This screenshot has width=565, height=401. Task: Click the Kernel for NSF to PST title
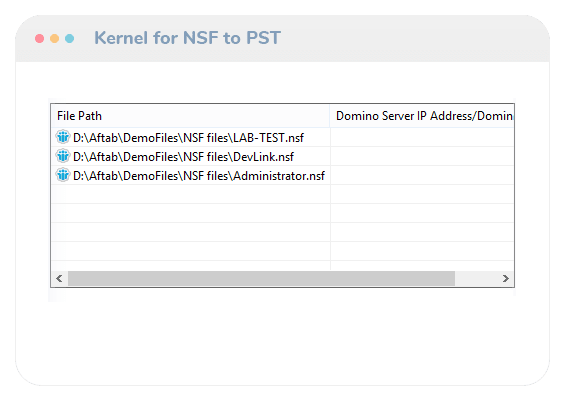tap(187, 38)
